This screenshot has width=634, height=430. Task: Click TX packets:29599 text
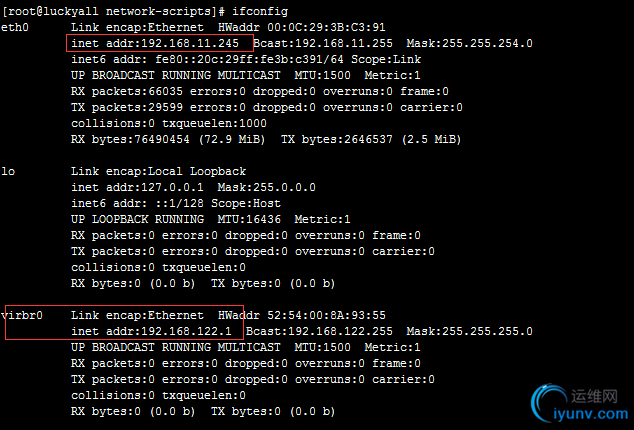click(x=127, y=108)
